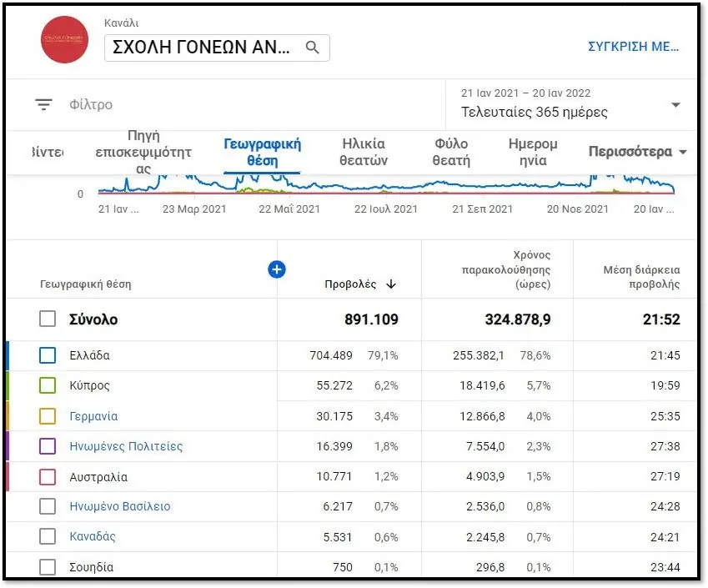Click the sort arrow beside Προβολές
This screenshot has width=708, height=588.
391,284
